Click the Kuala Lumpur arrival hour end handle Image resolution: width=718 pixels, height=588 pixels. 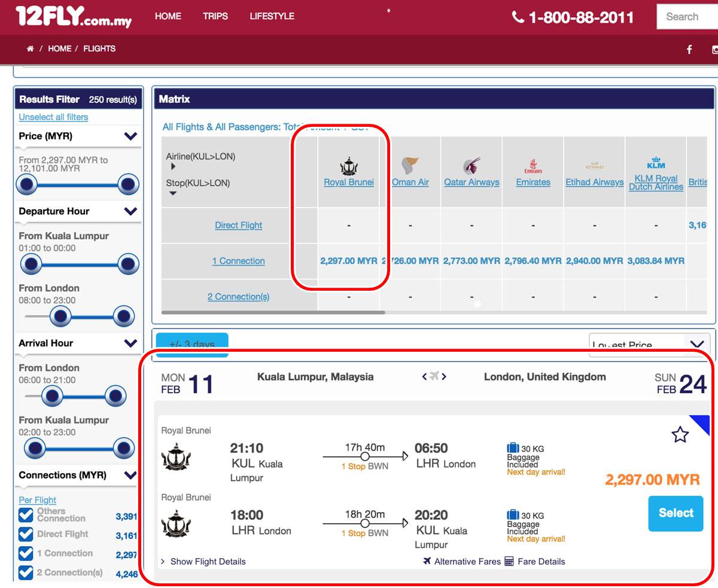click(124, 447)
